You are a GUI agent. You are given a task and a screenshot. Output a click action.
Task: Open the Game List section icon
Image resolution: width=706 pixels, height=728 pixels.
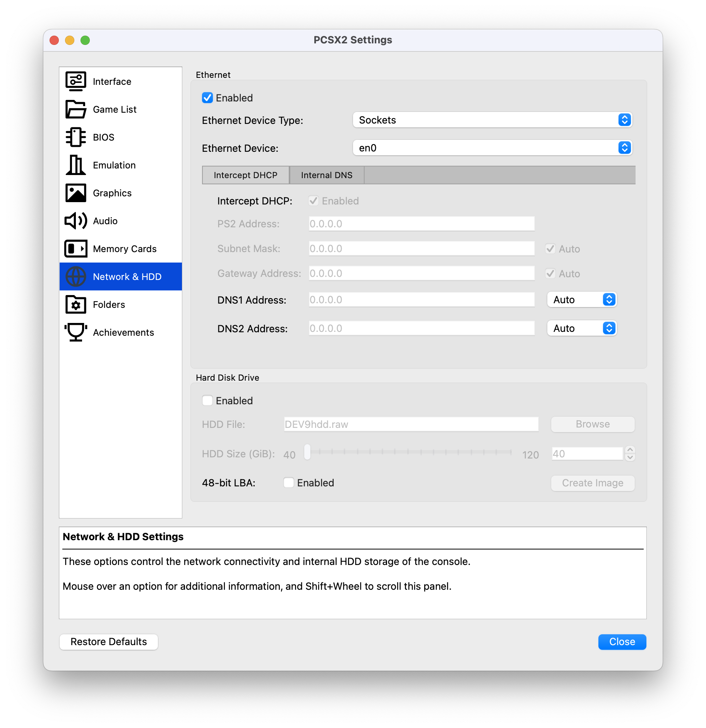pyautogui.click(x=76, y=110)
